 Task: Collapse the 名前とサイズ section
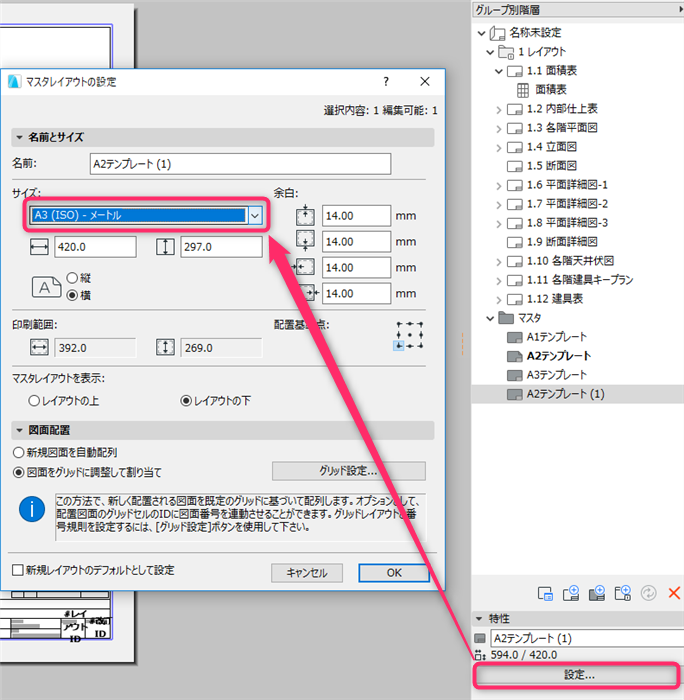[x=19, y=138]
